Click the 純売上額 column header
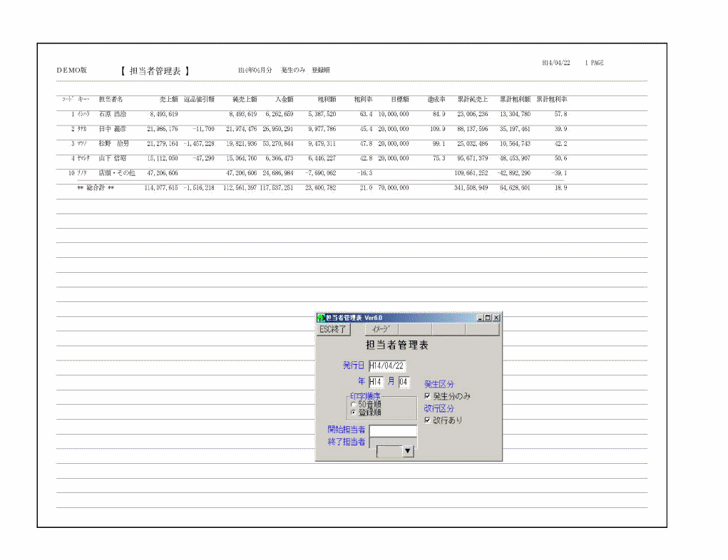 pos(245,99)
